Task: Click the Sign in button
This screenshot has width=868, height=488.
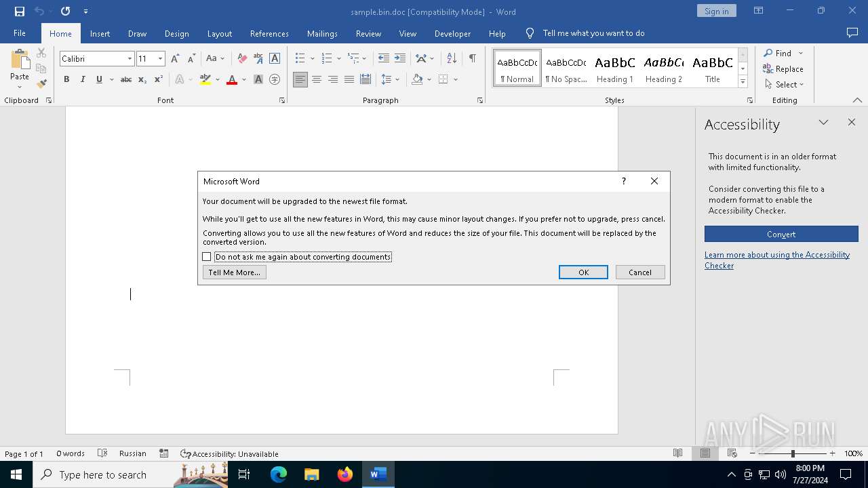Action: point(716,11)
